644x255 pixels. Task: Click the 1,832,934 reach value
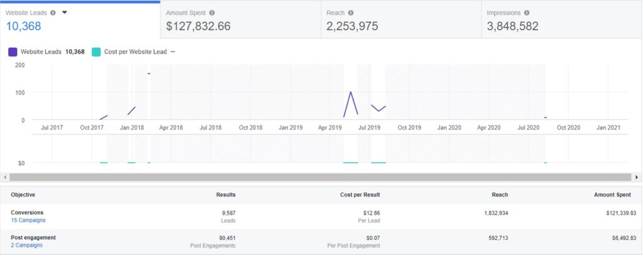pos(496,213)
